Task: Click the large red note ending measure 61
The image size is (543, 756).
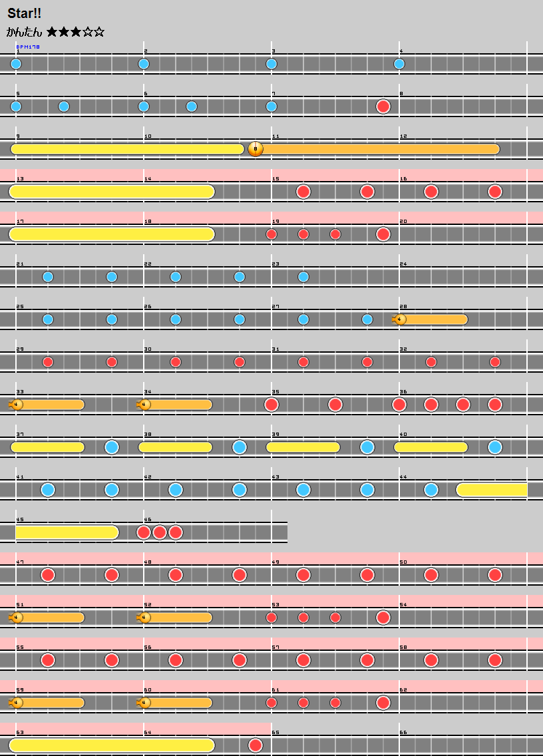Action: pyautogui.click(x=383, y=703)
